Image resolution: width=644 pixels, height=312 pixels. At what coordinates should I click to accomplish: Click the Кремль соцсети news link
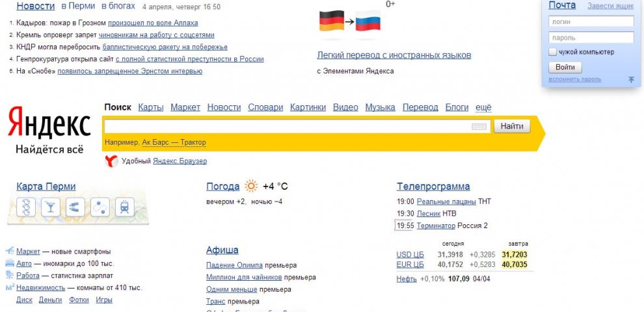coord(157,35)
